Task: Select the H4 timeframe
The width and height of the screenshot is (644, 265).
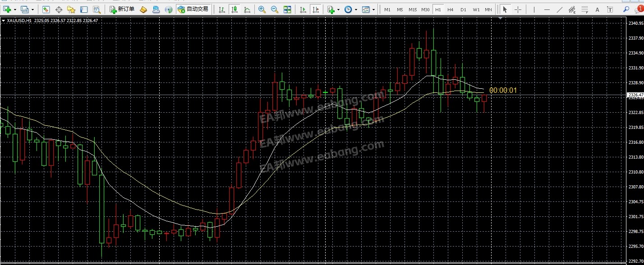Action: click(x=451, y=9)
